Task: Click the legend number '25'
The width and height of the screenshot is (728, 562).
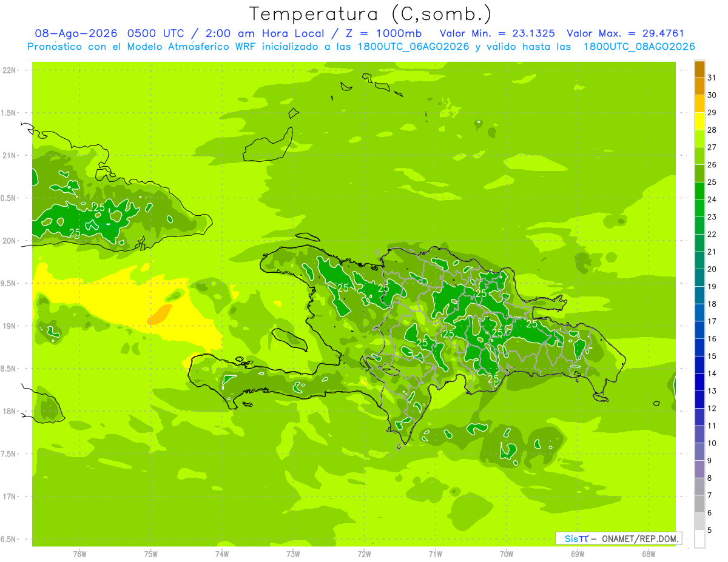Action: point(712,182)
